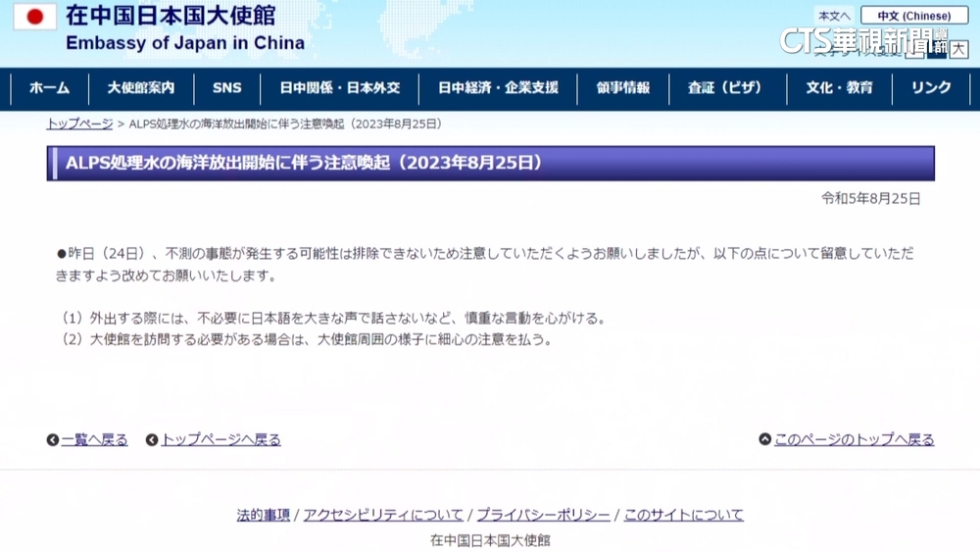Skip to main content via 本文へ
Screen dimensions: 980x552
coord(834,16)
